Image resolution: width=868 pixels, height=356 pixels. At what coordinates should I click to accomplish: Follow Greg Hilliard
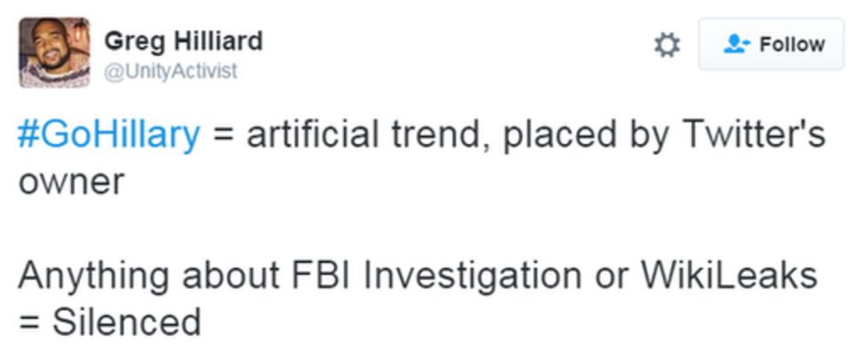pos(771,44)
